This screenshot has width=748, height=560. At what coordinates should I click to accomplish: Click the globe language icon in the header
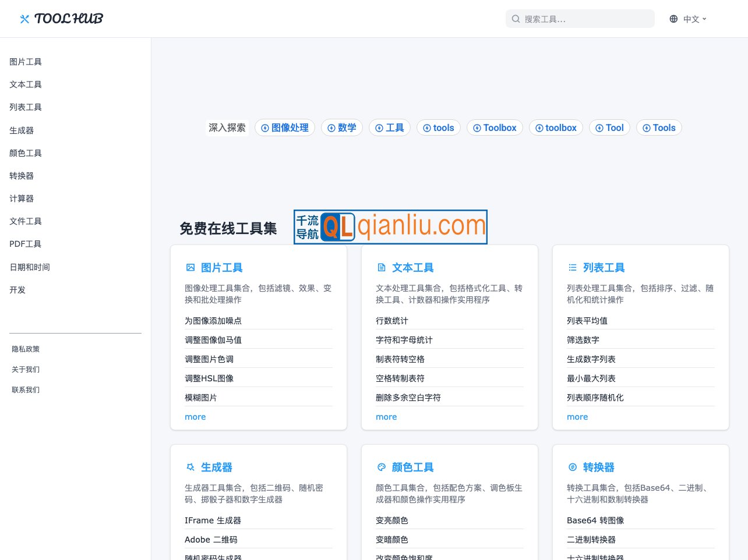point(673,19)
